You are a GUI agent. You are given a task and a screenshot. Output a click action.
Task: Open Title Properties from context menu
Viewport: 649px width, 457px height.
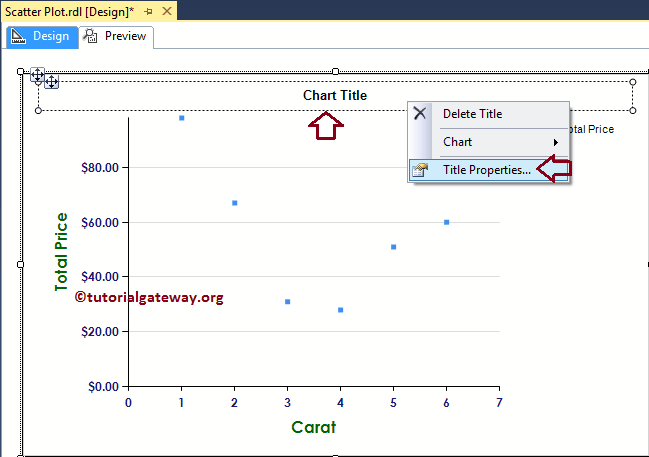[488, 170]
